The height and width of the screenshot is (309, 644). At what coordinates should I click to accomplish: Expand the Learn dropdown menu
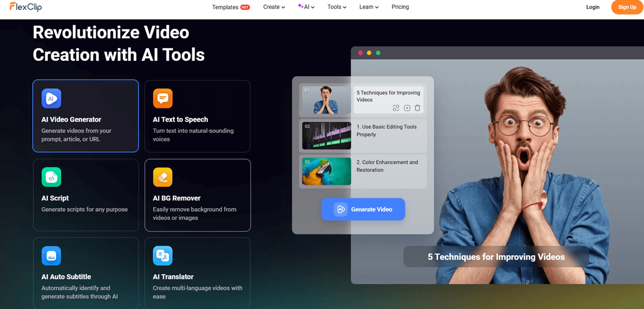point(369,7)
